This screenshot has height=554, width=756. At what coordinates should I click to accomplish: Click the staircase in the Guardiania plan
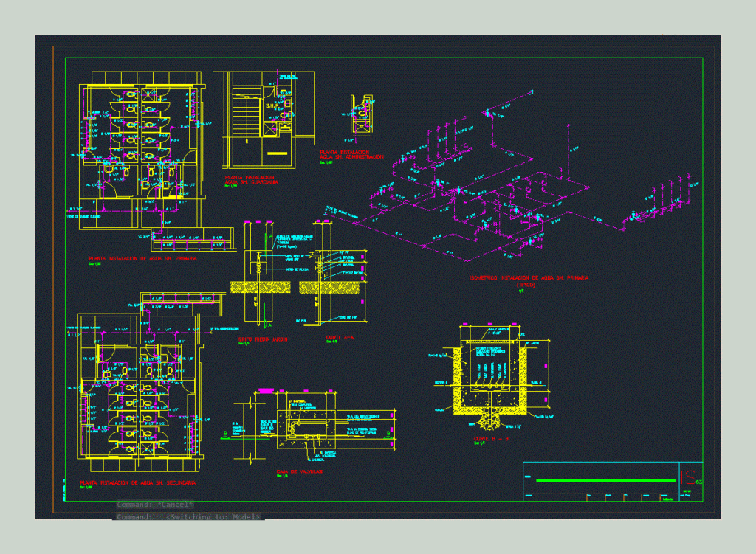pos(246,116)
